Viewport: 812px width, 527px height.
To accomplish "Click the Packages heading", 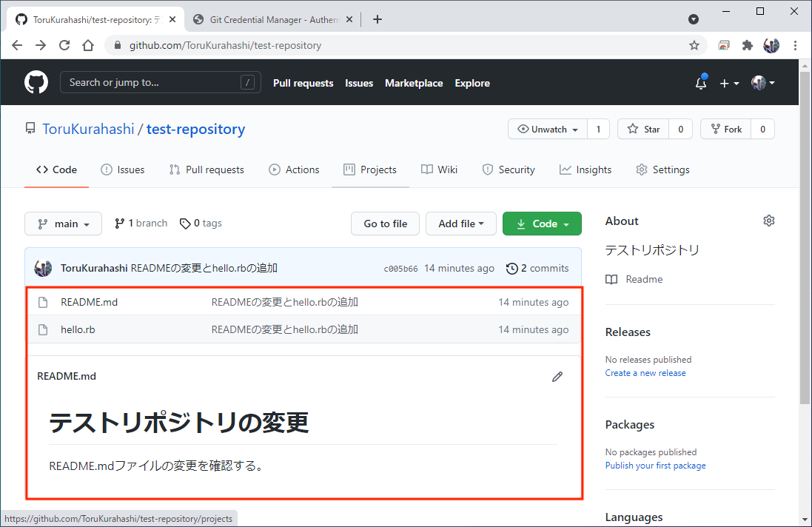I will point(630,425).
